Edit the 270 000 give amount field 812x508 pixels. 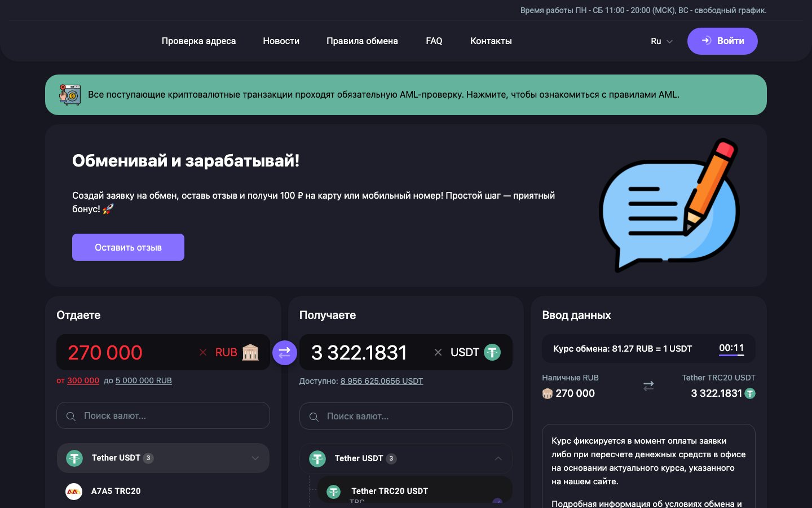click(130, 352)
